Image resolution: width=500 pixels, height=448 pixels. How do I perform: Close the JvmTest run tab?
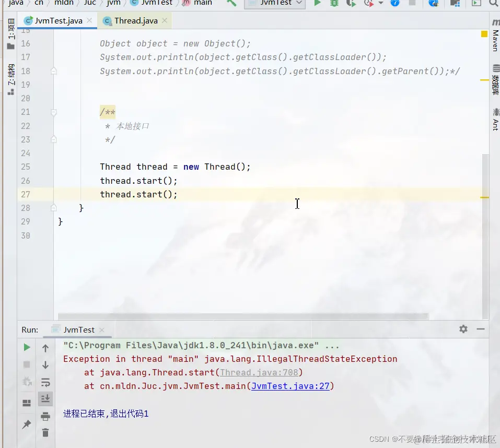(102, 330)
